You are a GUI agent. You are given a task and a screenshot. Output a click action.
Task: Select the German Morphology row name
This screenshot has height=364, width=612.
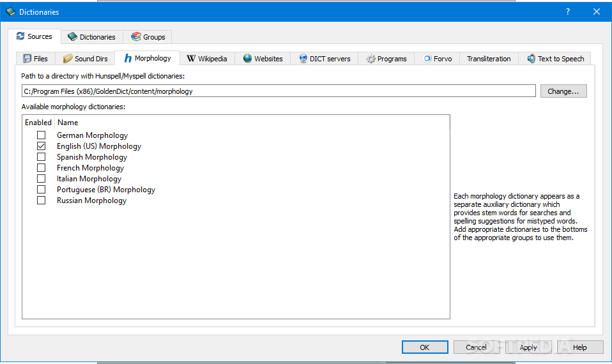[92, 135]
